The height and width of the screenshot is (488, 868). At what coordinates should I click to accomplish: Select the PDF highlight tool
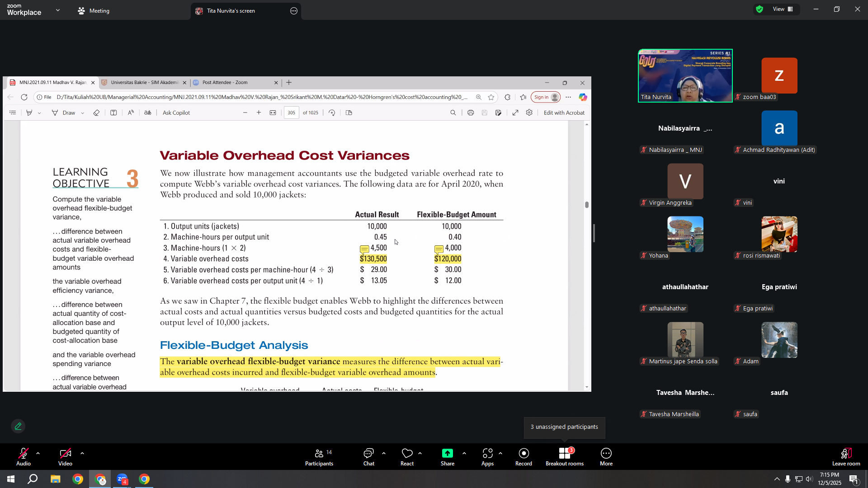[x=29, y=113]
